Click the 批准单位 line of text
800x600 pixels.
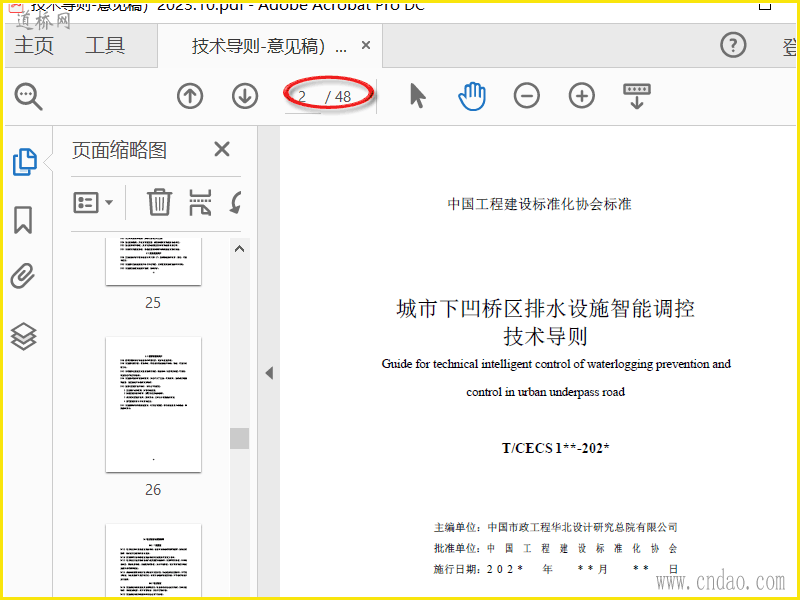(556, 548)
